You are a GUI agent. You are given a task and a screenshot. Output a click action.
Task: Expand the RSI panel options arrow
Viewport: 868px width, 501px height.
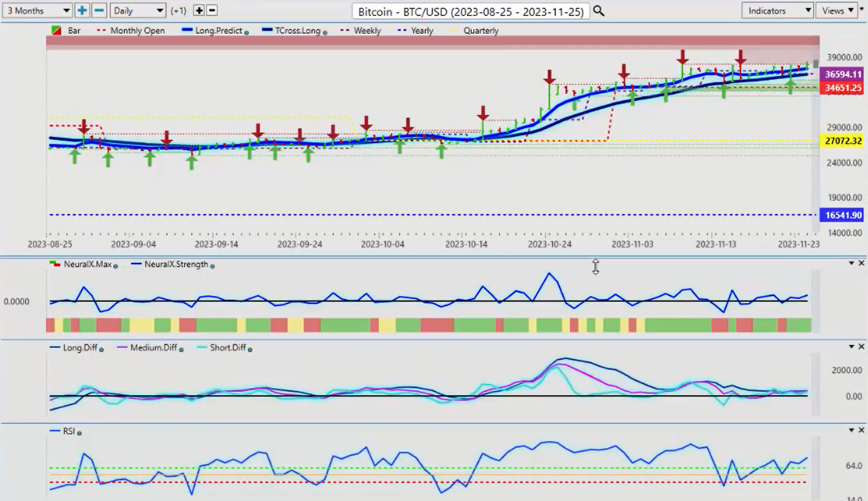(x=851, y=431)
